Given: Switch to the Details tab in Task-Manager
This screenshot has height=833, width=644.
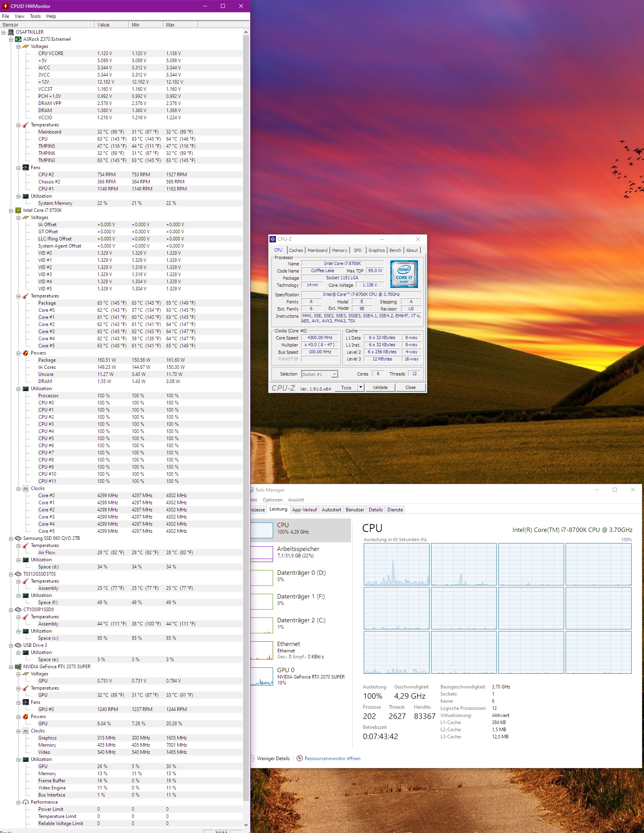Looking at the screenshot, I should pos(376,510).
